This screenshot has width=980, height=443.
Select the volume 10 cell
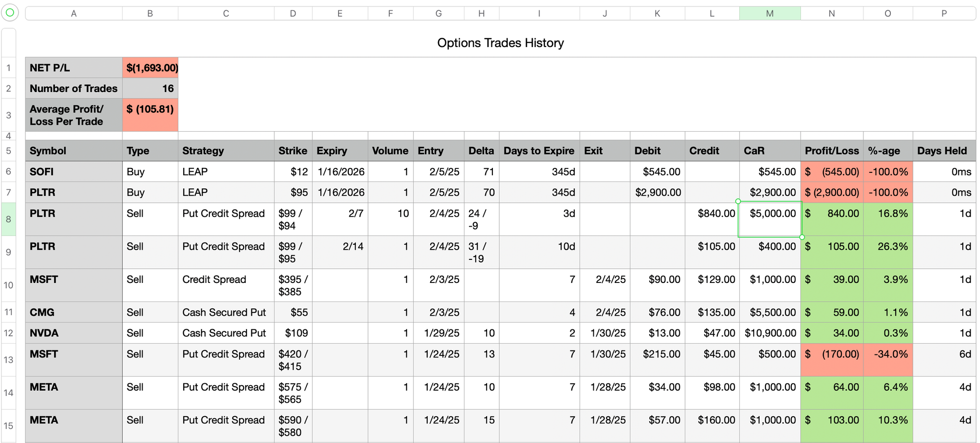391,219
